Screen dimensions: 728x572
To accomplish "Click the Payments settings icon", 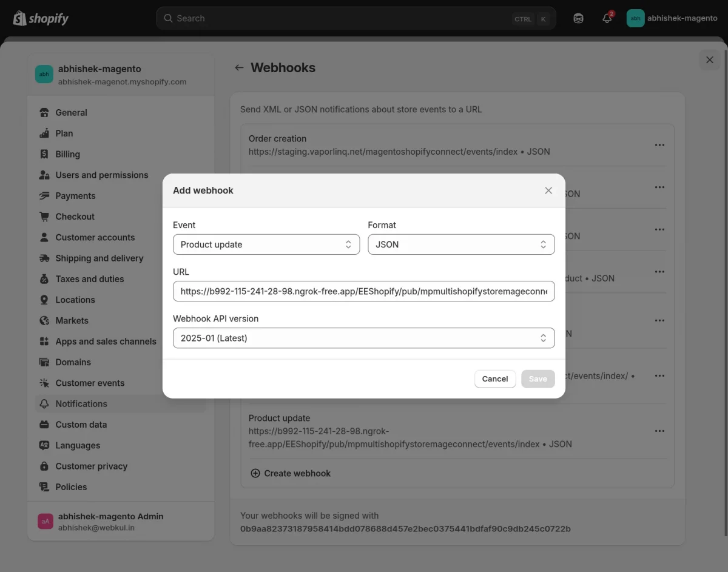I will coord(44,195).
